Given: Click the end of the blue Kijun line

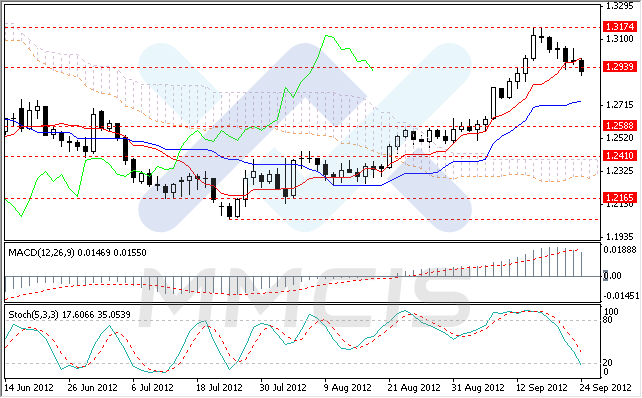Looking at the screenshot, I should (580, 101).
